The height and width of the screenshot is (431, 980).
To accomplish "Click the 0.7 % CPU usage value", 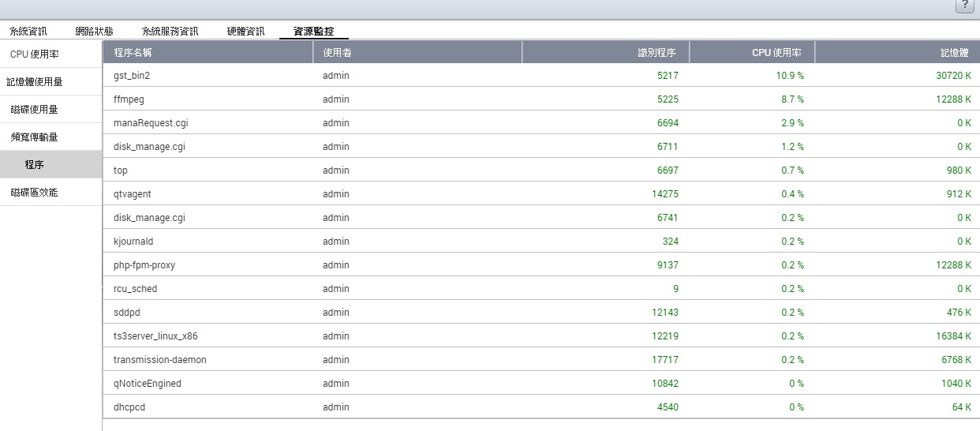I will pyautogui.click(x=792, y=171).
